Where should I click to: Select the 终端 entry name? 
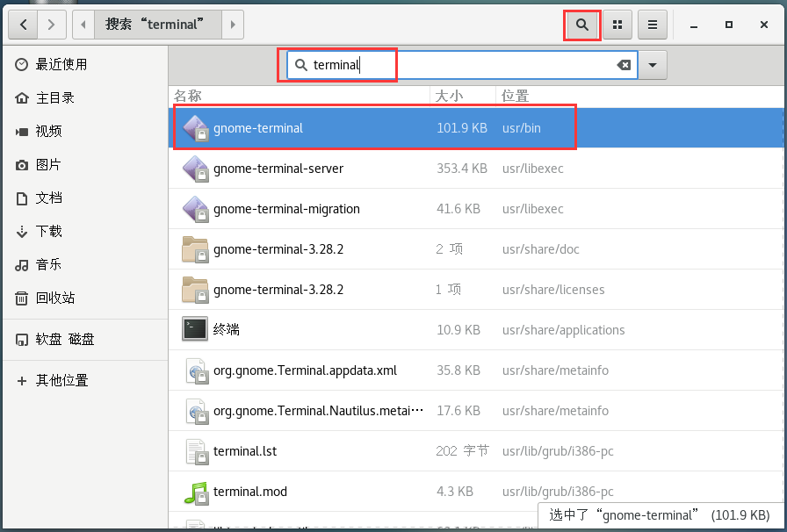click(x=227, y=330)
